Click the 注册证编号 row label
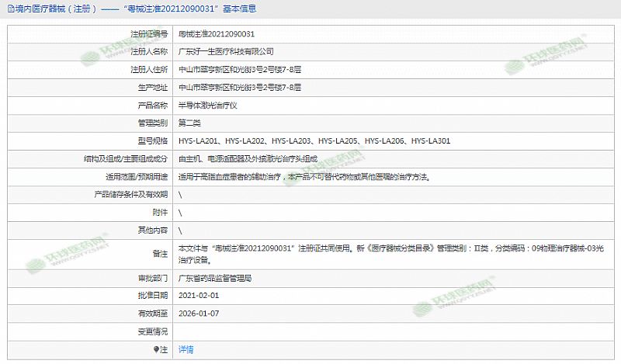 click(149, 34)
